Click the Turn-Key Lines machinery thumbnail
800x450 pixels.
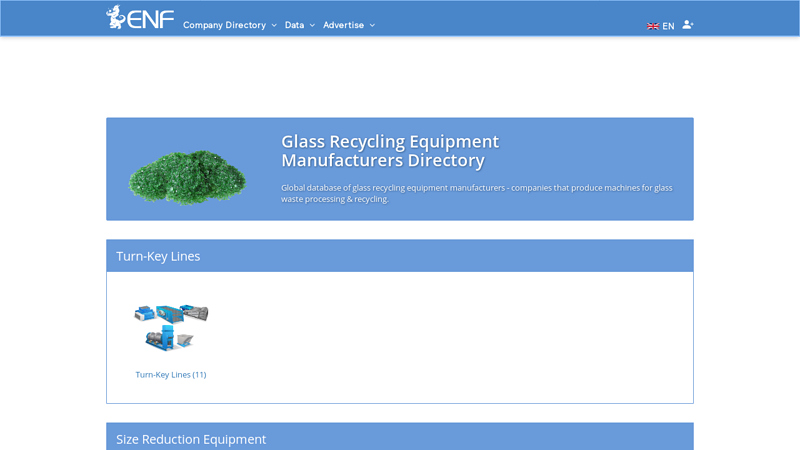click(x=171, y=327)
